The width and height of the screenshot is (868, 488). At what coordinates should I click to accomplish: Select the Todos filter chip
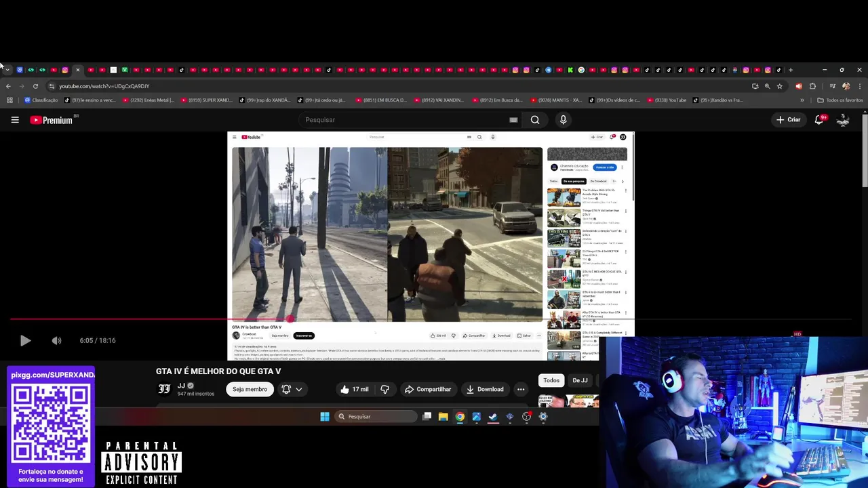[551, 380]
